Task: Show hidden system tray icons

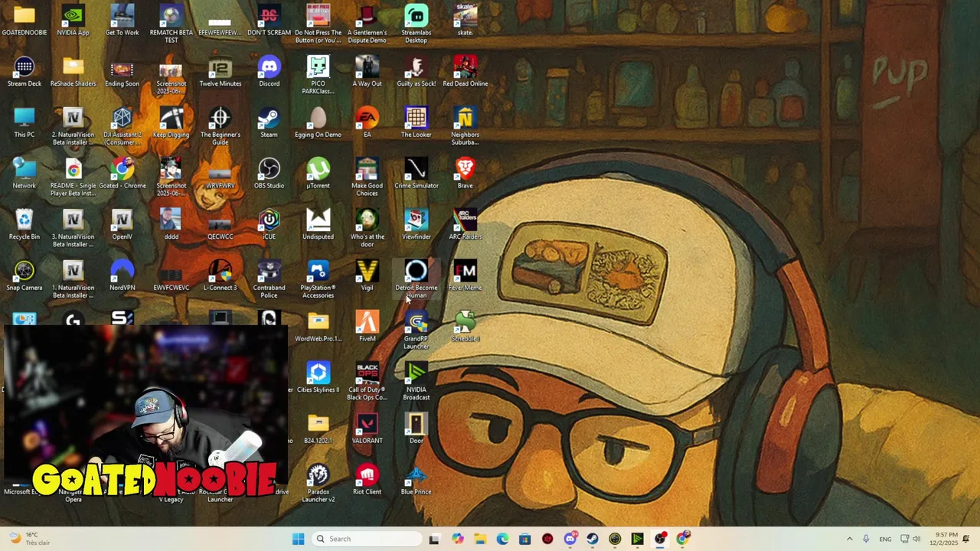Action: [849, 539]
